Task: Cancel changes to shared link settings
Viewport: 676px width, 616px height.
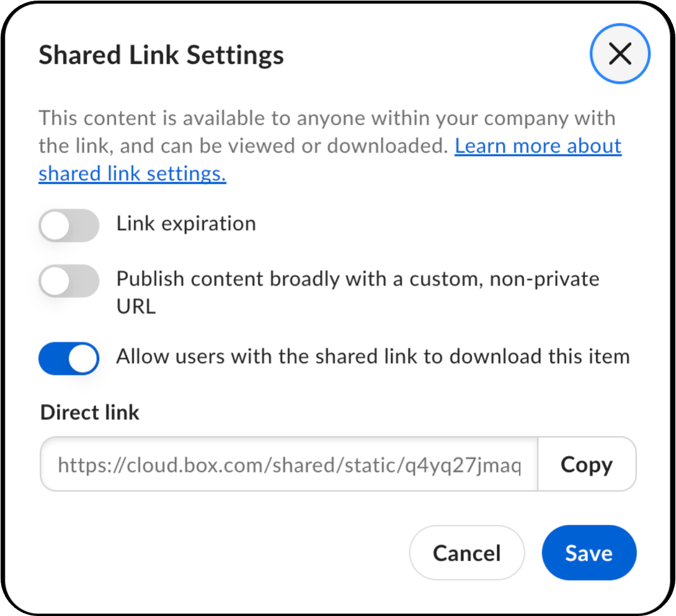Action: pos(466,552)
